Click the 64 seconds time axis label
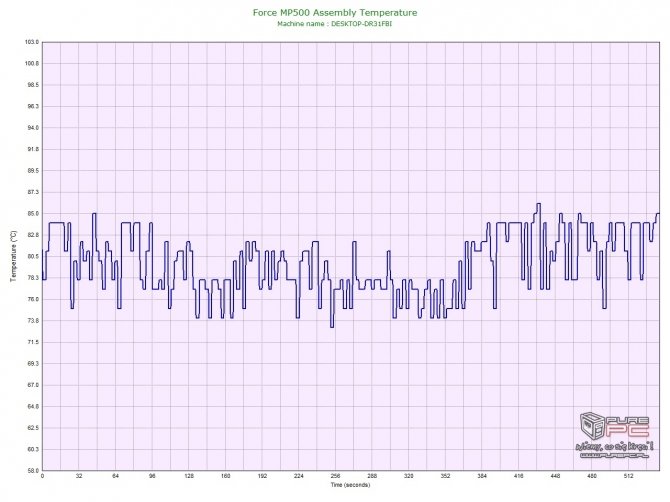 (115, 476)
